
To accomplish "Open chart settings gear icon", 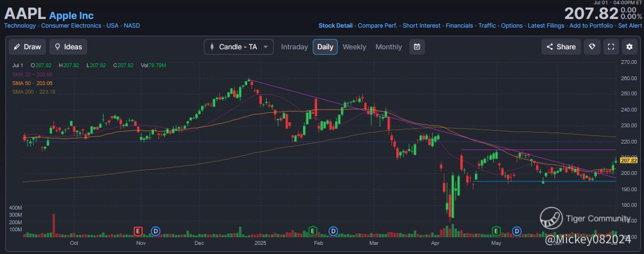I will click(629, 47).
